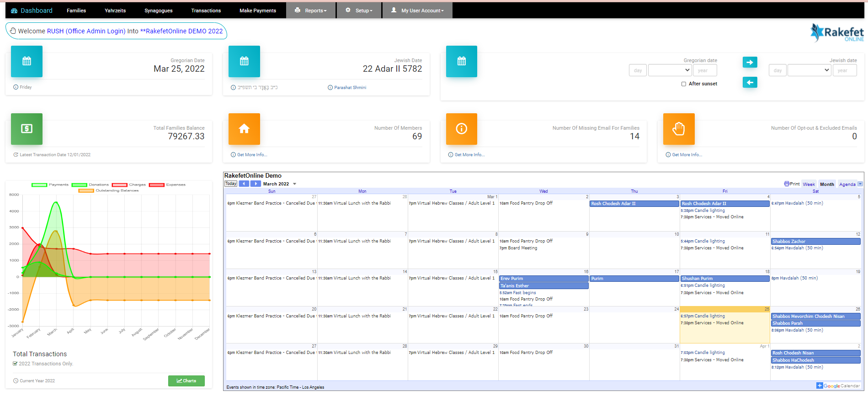Open calendar view options dropdown beside Agenda
This screenshot has height=417, width=868.
pos(860,184)
